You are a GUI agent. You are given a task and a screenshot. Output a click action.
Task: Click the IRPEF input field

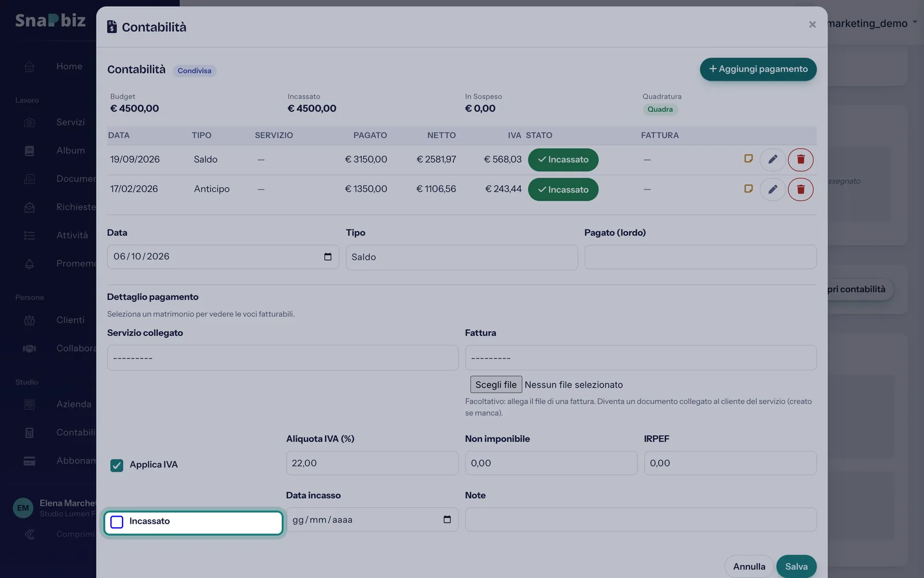[x=730, y=463]
